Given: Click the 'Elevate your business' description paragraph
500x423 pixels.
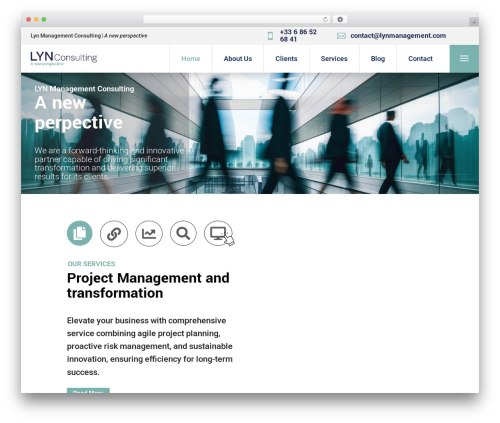Looking at the screenshot, I should coord(150,346).
